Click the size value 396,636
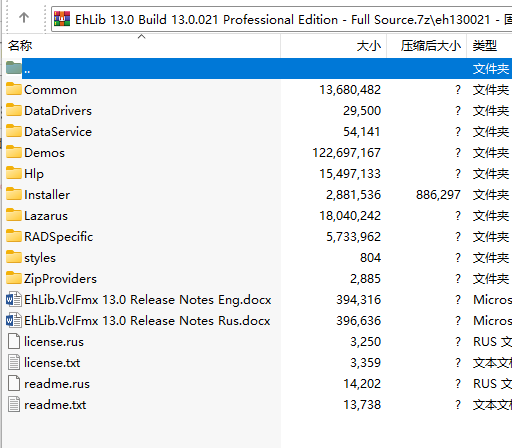 click(358, 321)
